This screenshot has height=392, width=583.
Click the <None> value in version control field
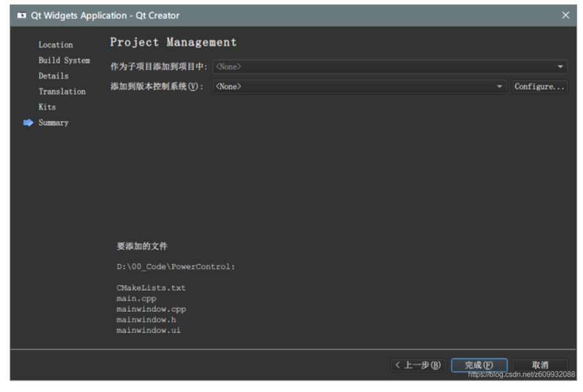tap(229, 86)
